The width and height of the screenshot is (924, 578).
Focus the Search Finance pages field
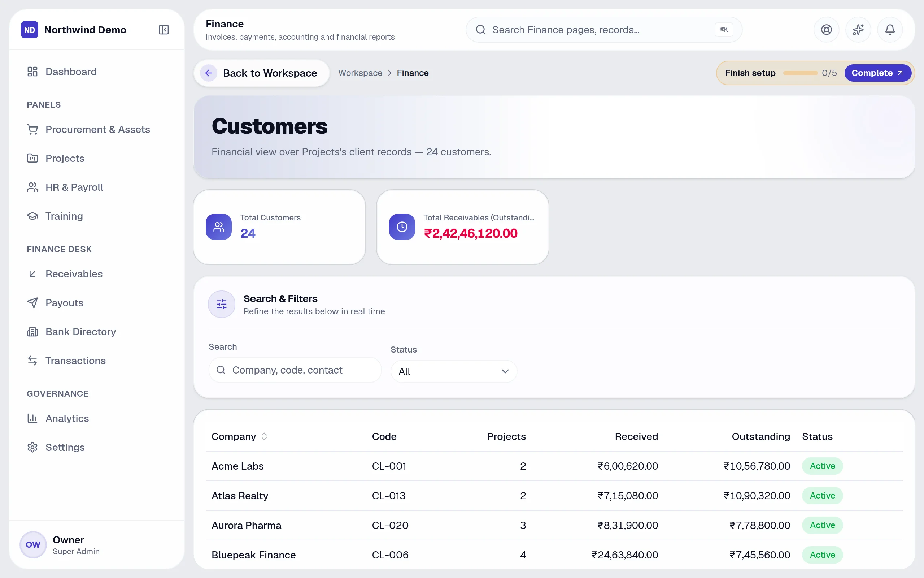point(603,30)
